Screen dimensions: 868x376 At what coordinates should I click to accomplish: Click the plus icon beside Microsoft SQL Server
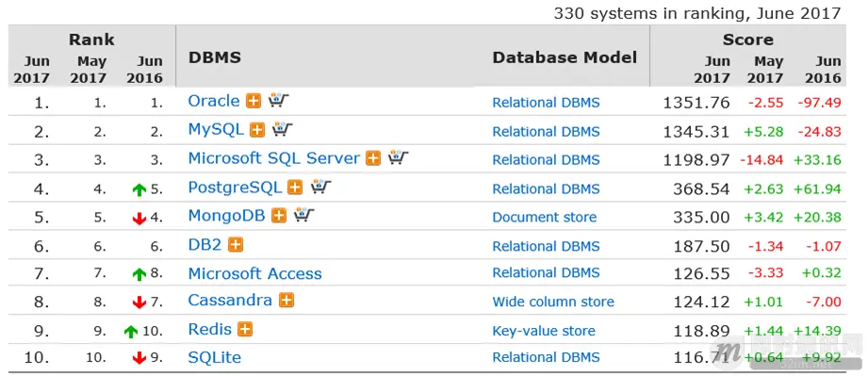pos(373,158)
